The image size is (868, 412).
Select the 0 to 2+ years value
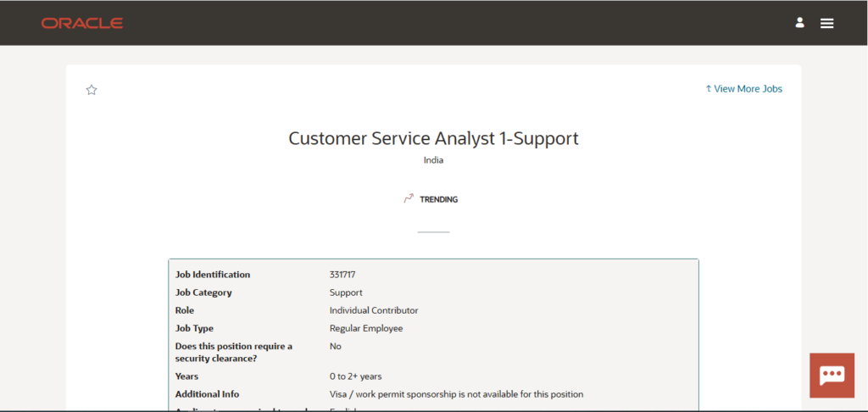355,376
